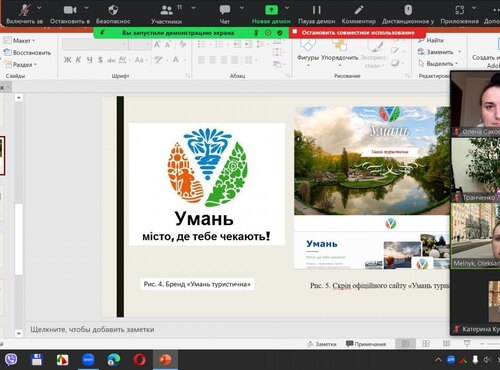Unmute microphone in Zoom toolbar
This screenshot has width=500, height=370.
24,10
